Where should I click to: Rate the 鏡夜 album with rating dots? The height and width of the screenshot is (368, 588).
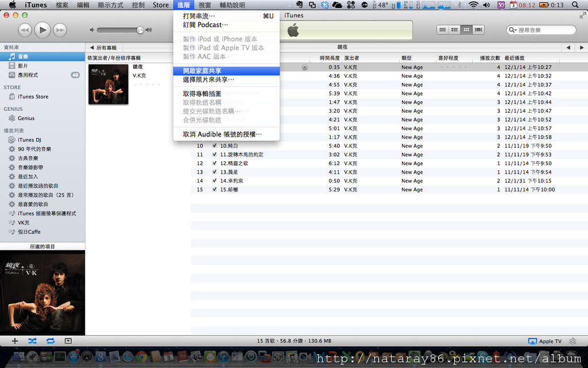tap(147, 84)
